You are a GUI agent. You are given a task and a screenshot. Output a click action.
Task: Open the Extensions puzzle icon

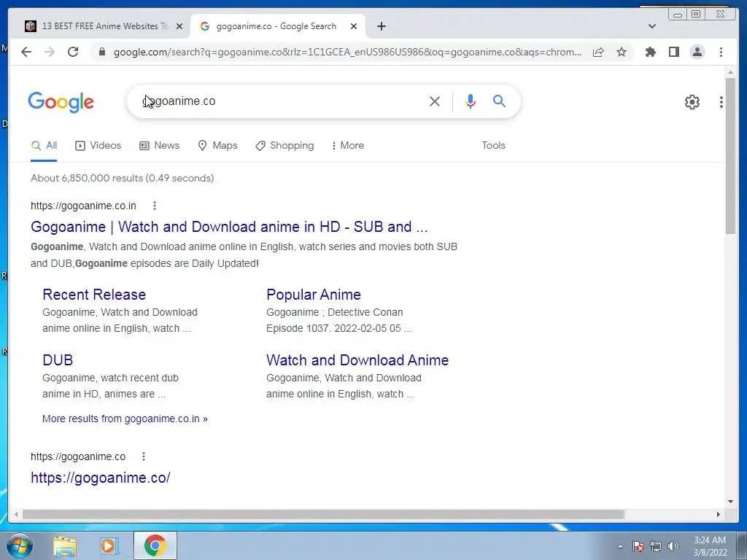click(650, 52)
